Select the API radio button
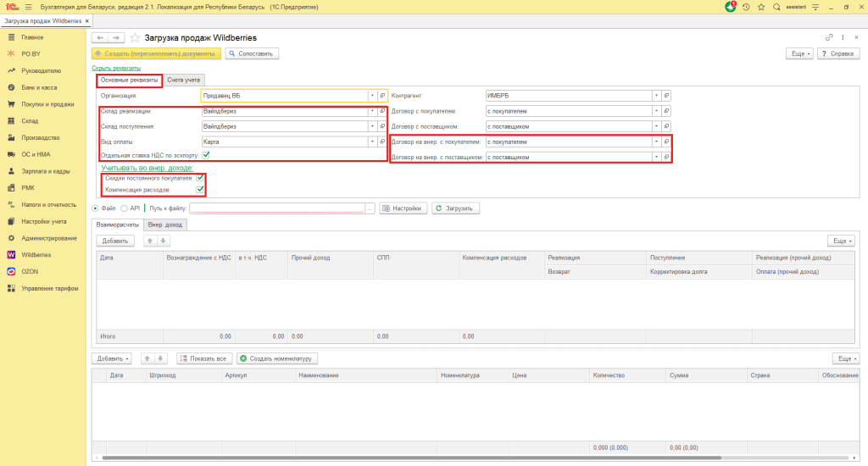Viewport: 868px width, 466px height. pos(124,208)
